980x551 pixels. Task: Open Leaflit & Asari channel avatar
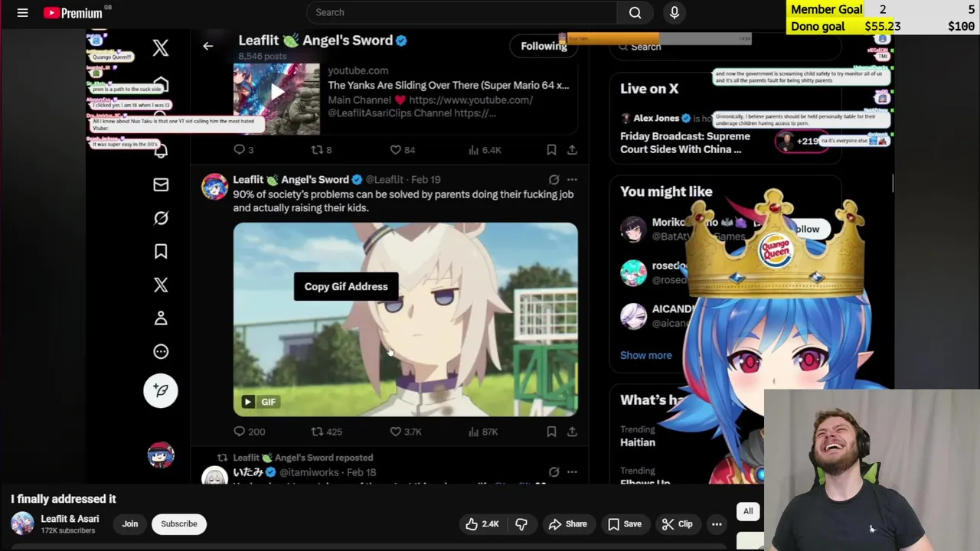point(22,523)
